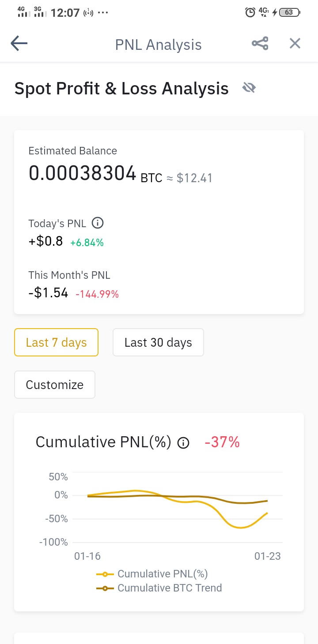Tap the hotspot icon in status bar
Viewport: 318px width, 644px height.
pos(88,12)
